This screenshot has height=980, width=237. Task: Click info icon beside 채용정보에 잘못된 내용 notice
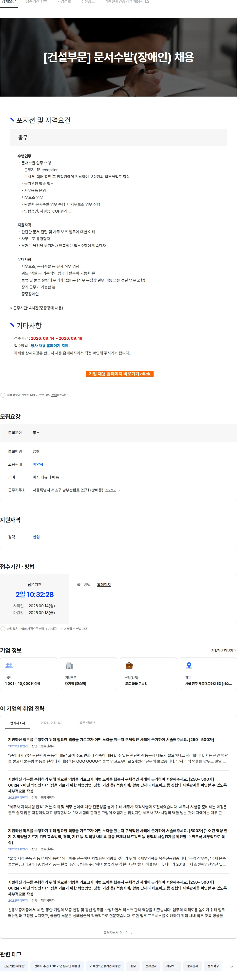(x=3, y=395)
